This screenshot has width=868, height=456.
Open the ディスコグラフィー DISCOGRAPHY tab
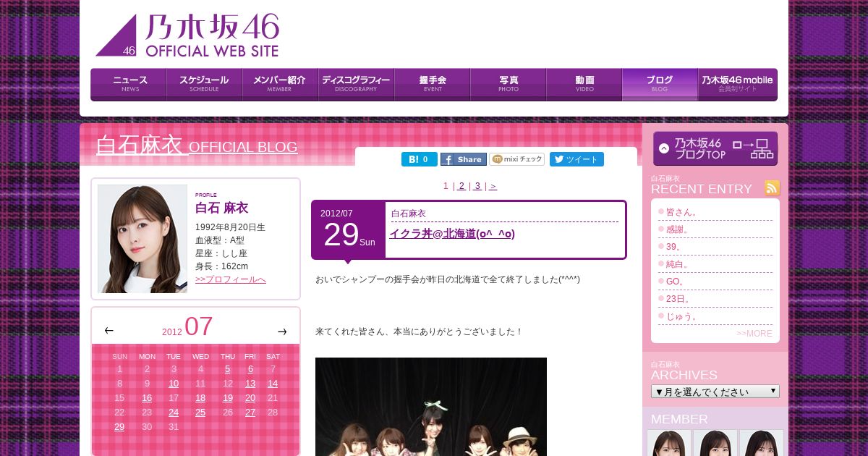pyautogui.click(x=357, y=85)
